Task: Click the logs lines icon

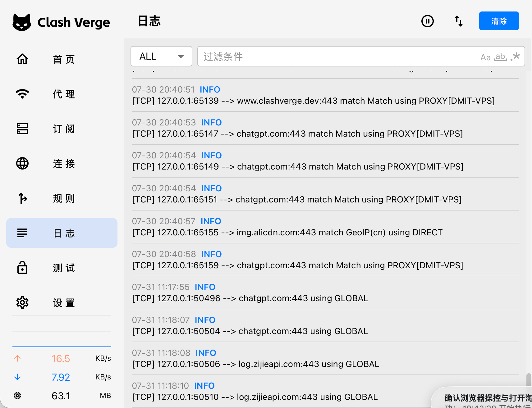Action: [x=22, y=233]
